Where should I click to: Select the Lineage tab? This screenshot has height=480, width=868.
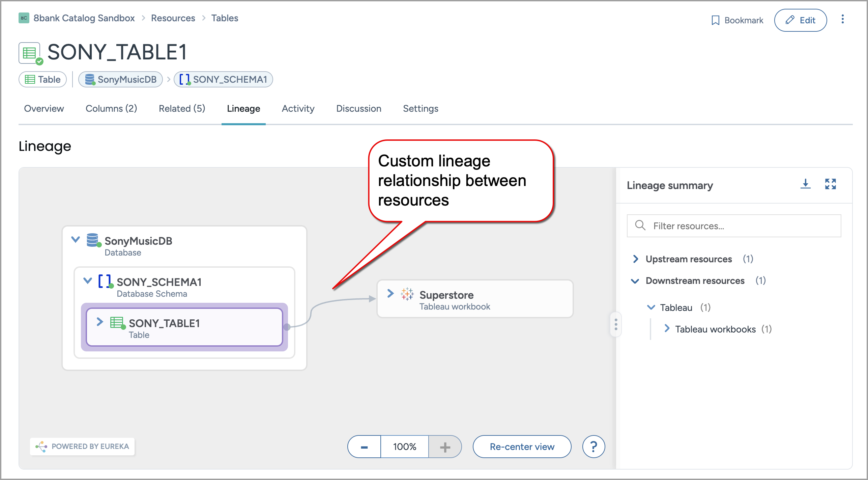(x=243, y=108)
